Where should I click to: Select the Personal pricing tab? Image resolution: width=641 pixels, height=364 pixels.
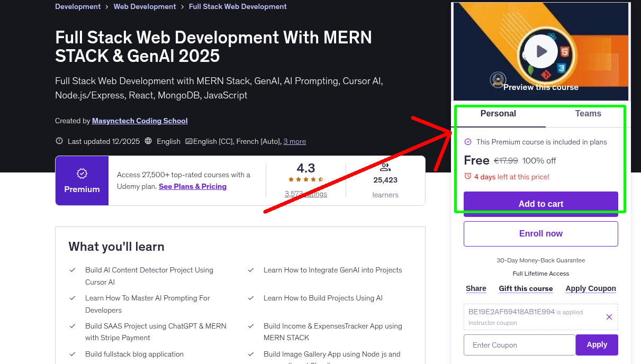coord(498,113)
